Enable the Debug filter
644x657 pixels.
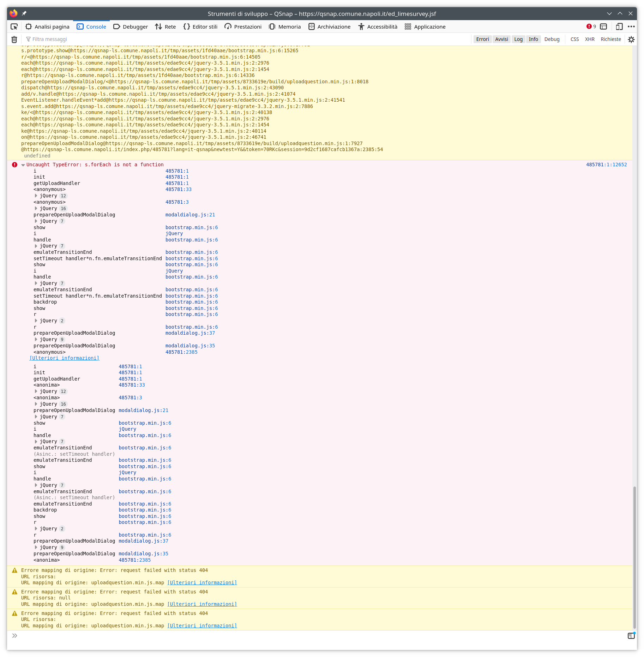tap(552, 39)
